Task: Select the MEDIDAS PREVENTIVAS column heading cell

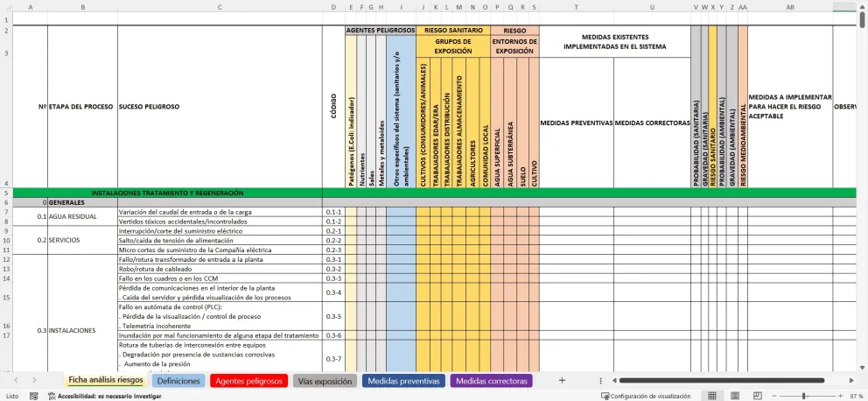Action: pos(577,123)
